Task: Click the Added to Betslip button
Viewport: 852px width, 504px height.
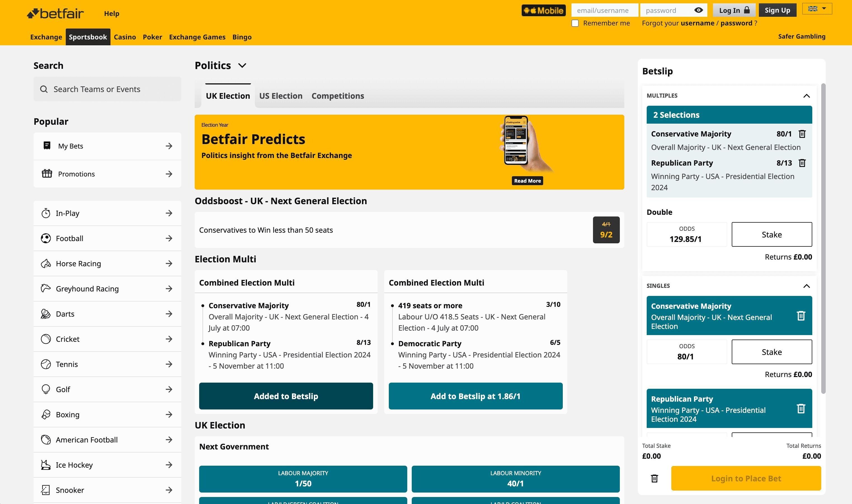Action: point(286,396)
